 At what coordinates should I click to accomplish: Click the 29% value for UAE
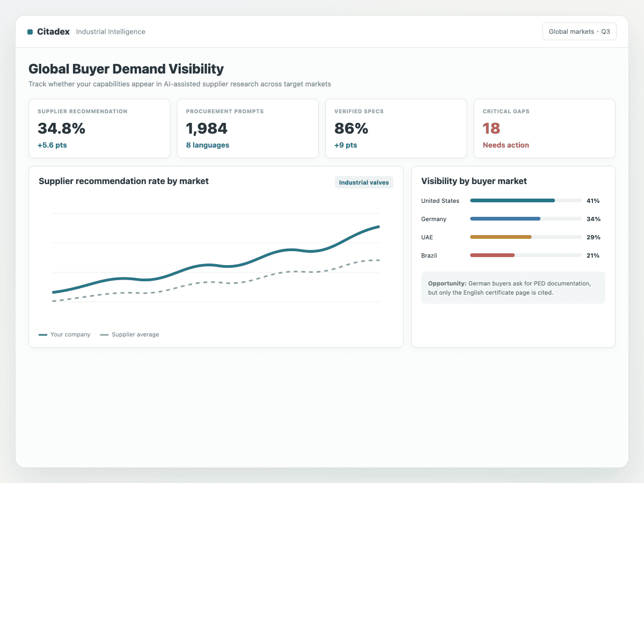click(x=594, y=237)
